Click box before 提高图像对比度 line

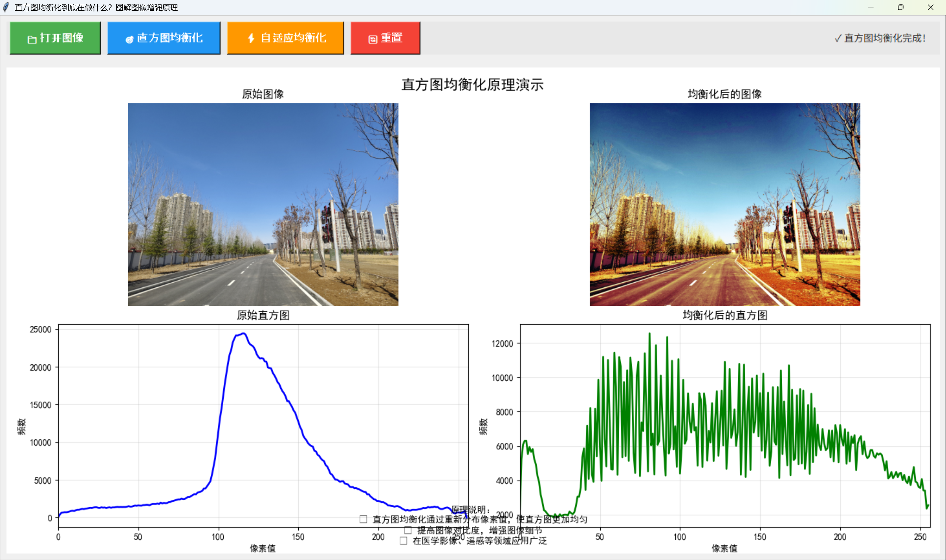click(x=408, y=530)
